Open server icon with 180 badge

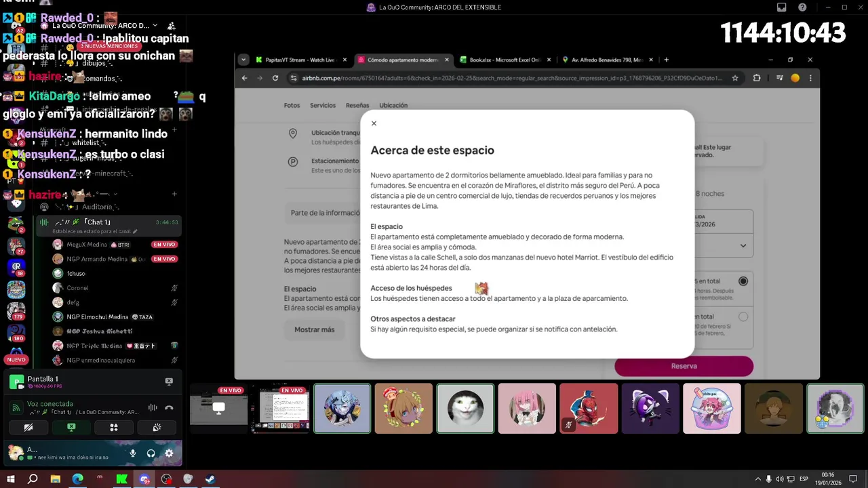(16, 333)
